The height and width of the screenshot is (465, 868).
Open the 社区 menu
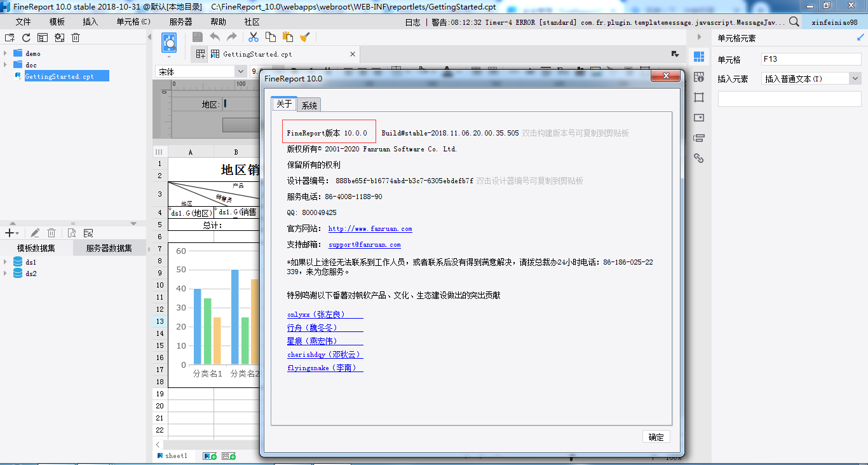[x=252, y=22]
